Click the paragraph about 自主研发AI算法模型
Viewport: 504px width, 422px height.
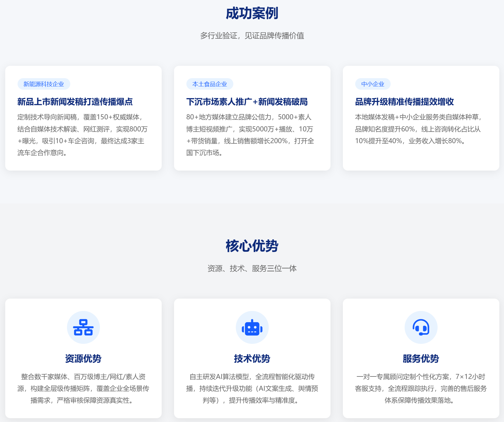coord(252,388)
